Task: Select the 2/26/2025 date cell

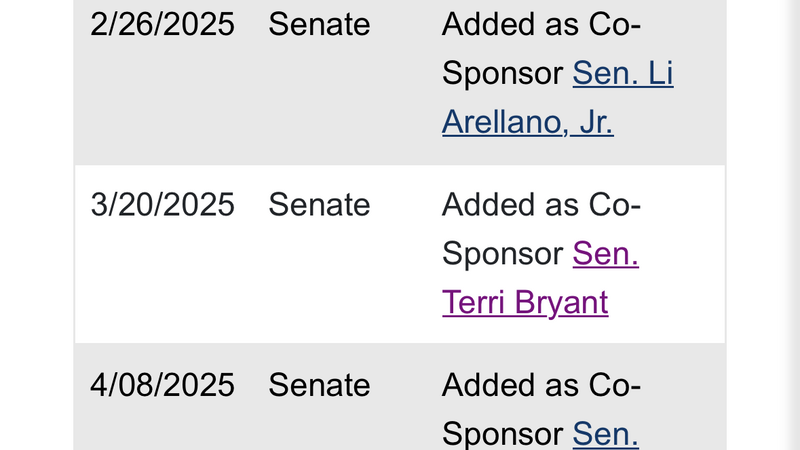Action: [162, 25]
